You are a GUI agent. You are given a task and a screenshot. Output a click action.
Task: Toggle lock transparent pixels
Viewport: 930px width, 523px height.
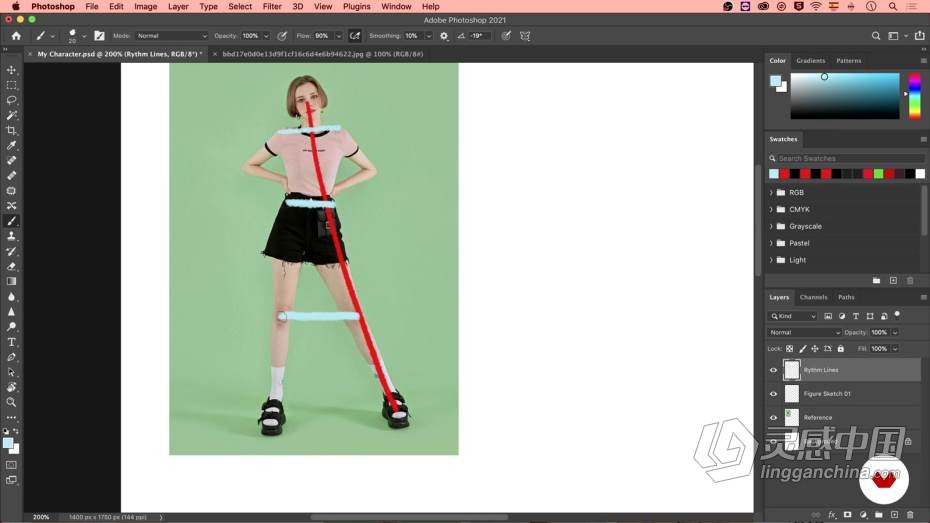[x=789, y=349]
